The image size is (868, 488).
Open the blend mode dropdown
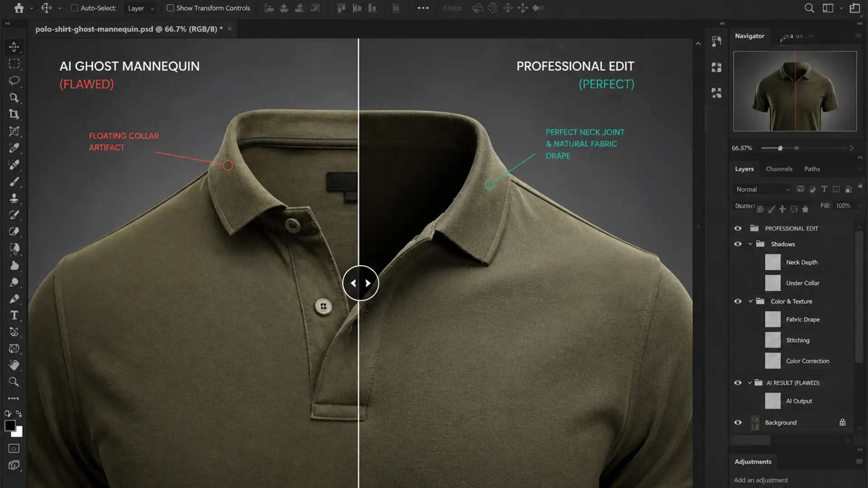[762, 189]
